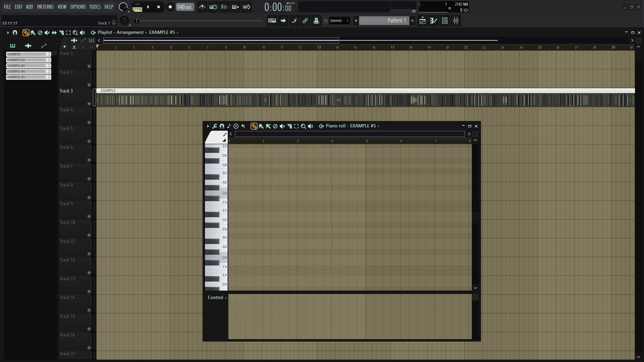Toggle the recording countdown before recording
Image resolution: width=644 pixels, height=362 pixels.
tap(224, 7)
